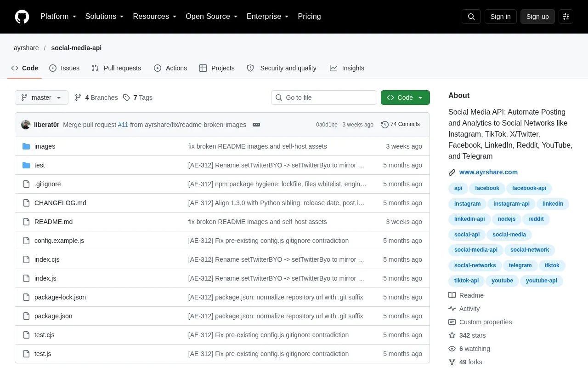The width and height of the screenshot is (588, 368).
Task: Expand the Open Source menu
Action: pyautogui.click(x=212, y=17)
